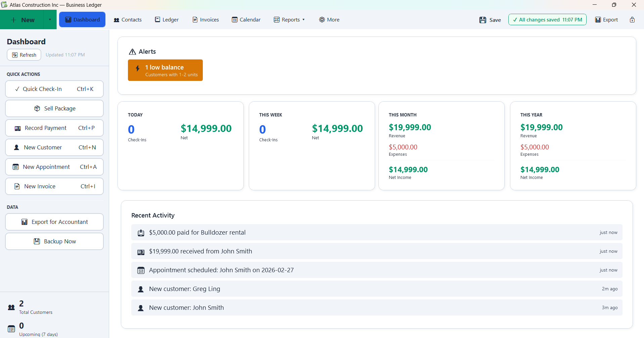
Task: Open Export using the toolbar icon
Action: [598, 20]
